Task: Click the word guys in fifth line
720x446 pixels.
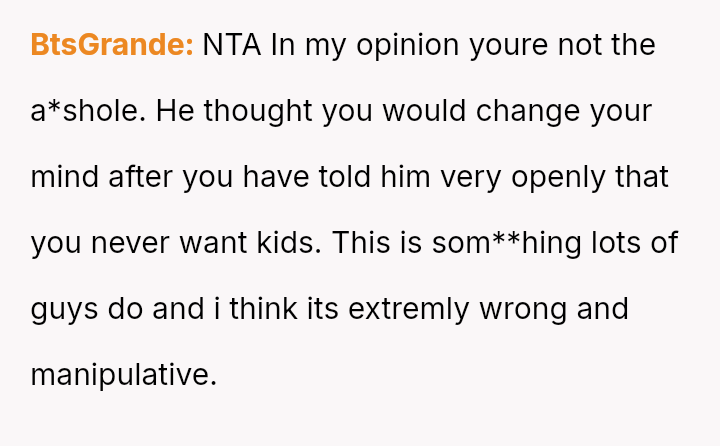Action: tap(64, 310)
